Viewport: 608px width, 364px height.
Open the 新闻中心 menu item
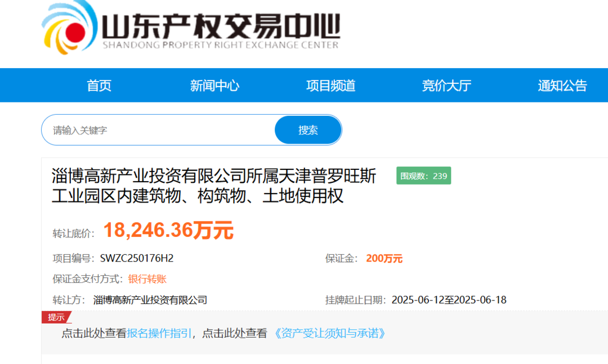[x=214, y=86]
